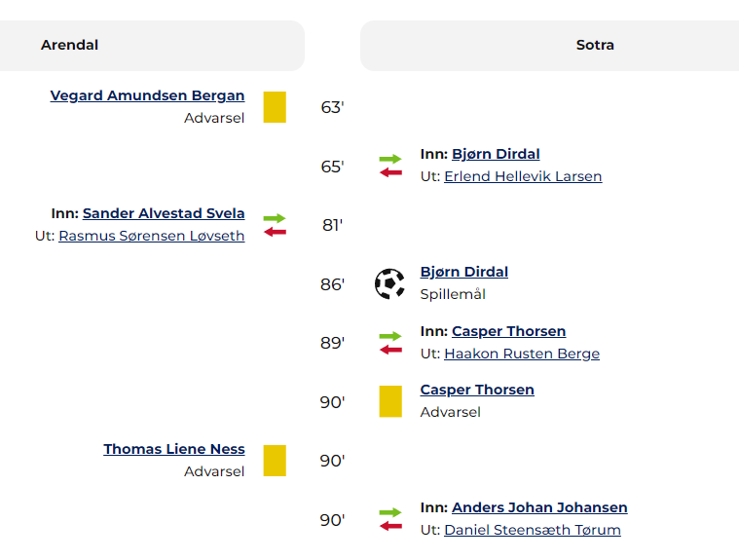
Task: Click the substitution arrows icon at 89'
Action: click(390, 343)
